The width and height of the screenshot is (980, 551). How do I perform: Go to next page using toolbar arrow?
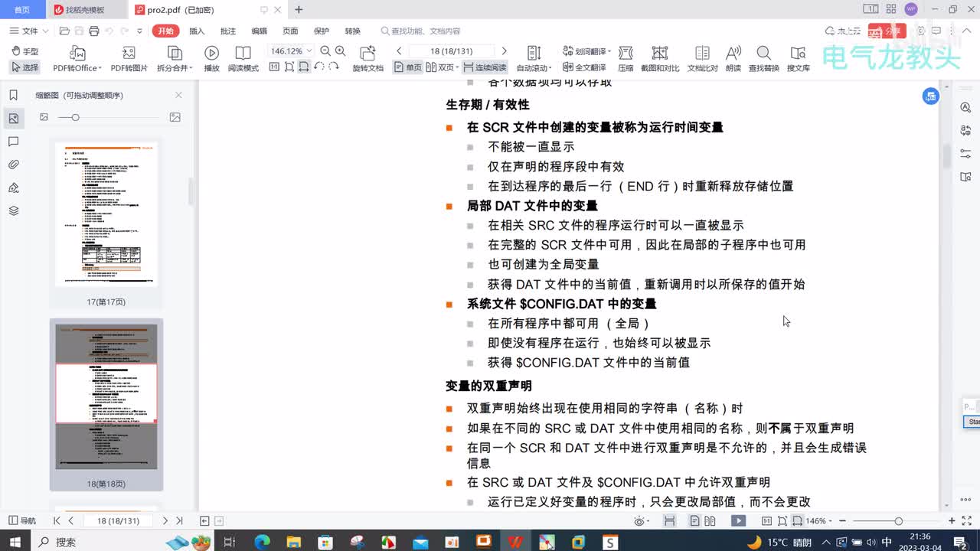tap(504, 51)
